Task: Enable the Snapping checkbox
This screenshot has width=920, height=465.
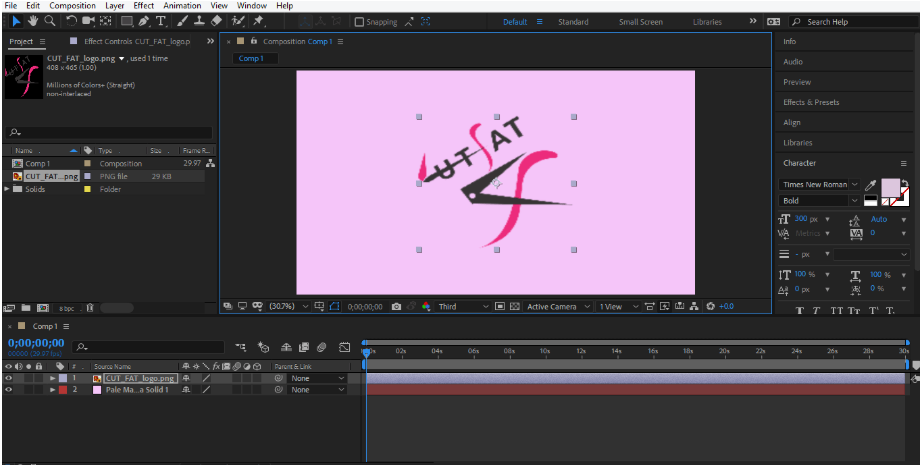Action: (359, 22)
